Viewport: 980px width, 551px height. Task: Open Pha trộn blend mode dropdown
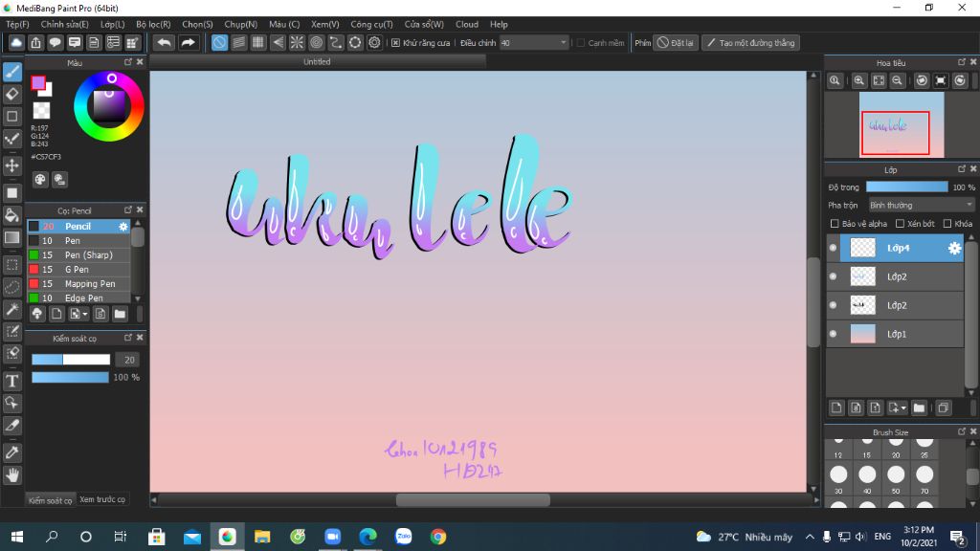[922, 205]
